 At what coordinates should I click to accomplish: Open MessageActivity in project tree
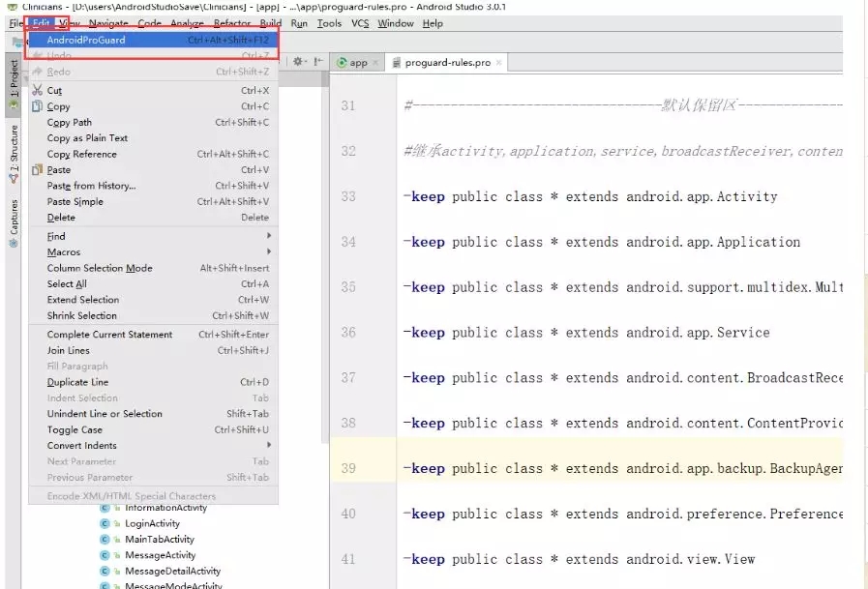[160, 555]
